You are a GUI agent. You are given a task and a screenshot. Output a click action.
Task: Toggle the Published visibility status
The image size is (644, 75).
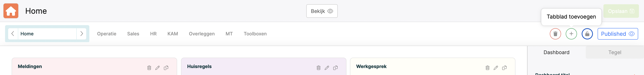coord(618,34)
